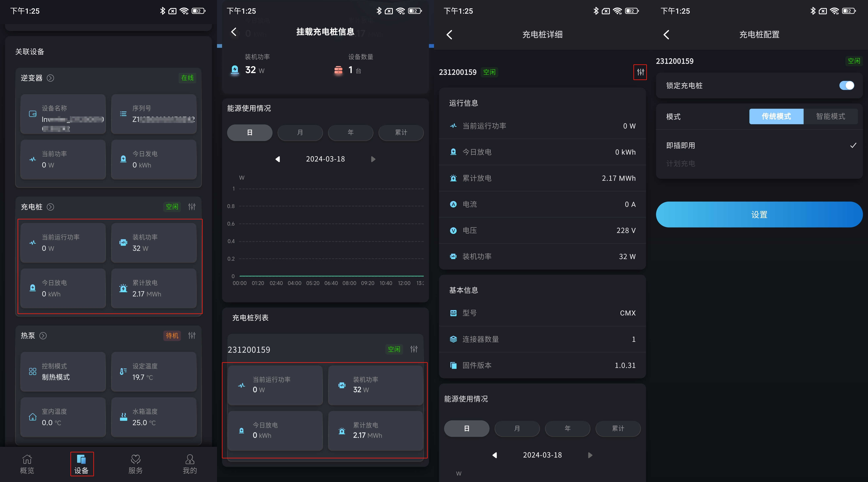868x482 pixels.
Task: Expand 逆变器 details arrow
Action: [x=51, y=78]
